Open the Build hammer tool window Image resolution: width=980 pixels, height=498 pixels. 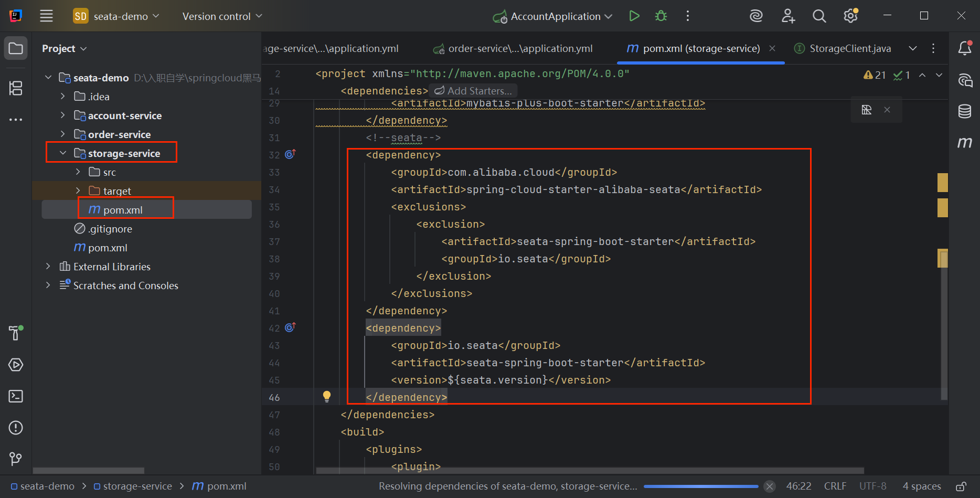tap(16, 333)
